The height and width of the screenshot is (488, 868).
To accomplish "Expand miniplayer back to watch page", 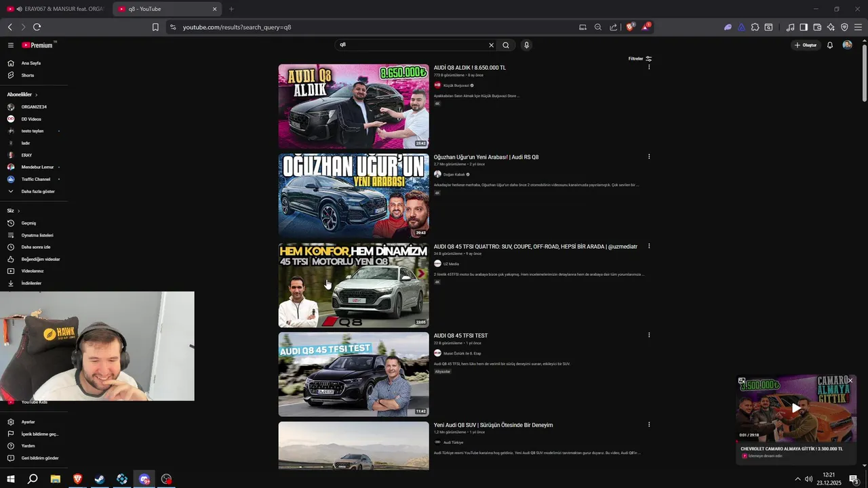I will tap(742, 381).
